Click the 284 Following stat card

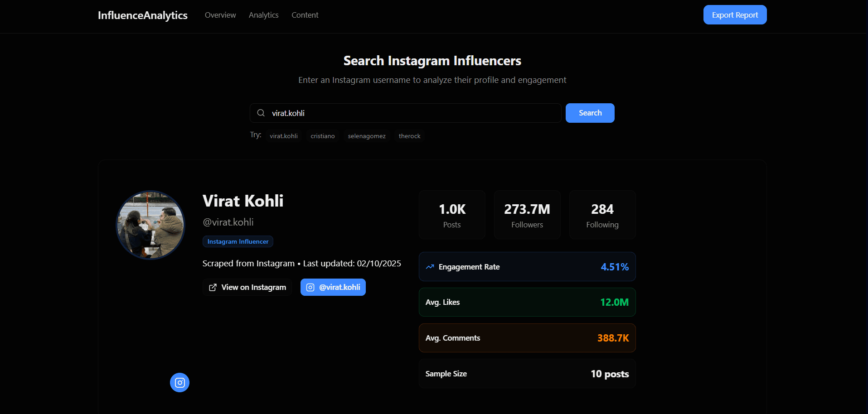tap(602, 215)
